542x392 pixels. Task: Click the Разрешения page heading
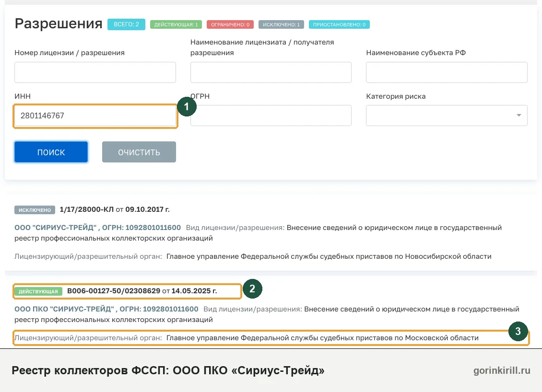click(59, 24)
